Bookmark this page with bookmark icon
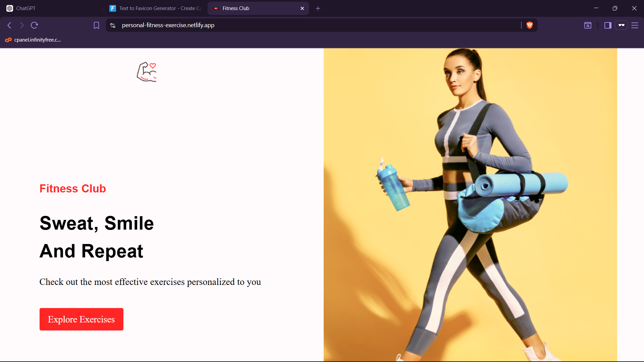 pos(96,25)
